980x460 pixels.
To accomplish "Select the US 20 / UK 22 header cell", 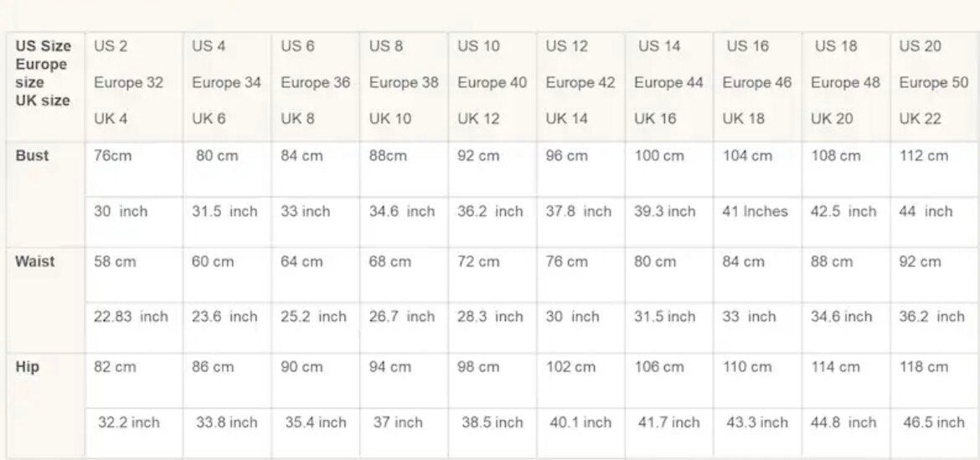I will [x=933, y=82].
